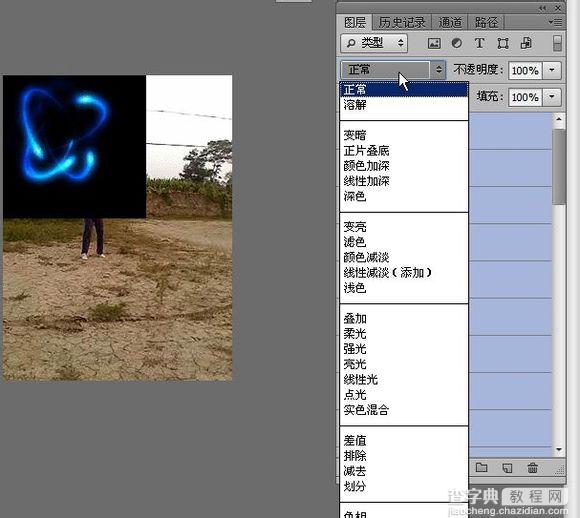Click the 不透明度 value field

click(x=525, y=70)
